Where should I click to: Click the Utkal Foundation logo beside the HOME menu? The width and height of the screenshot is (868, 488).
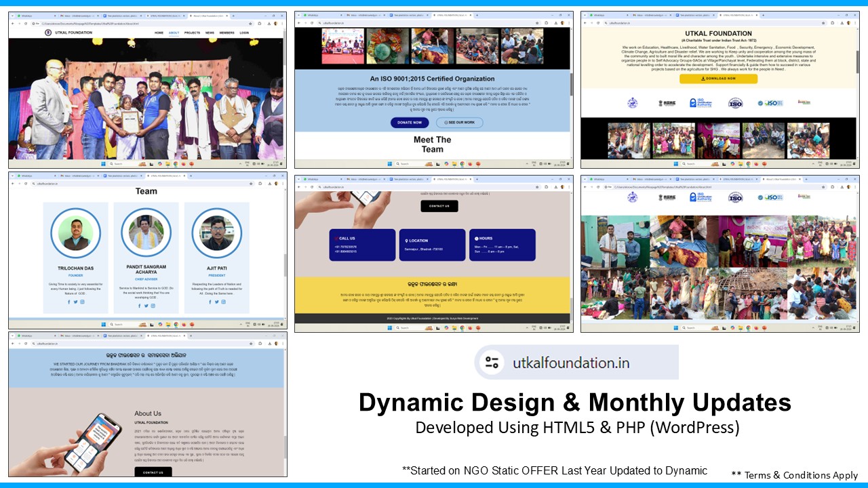(47, 33)
